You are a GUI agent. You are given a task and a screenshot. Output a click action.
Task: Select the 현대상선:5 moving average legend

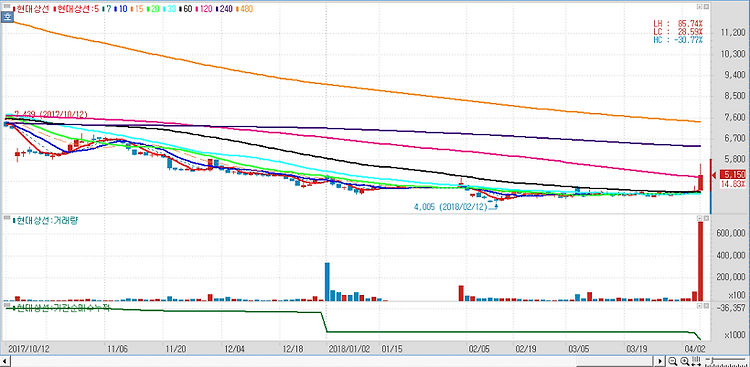pyautogui.click(x=76, y=9)
